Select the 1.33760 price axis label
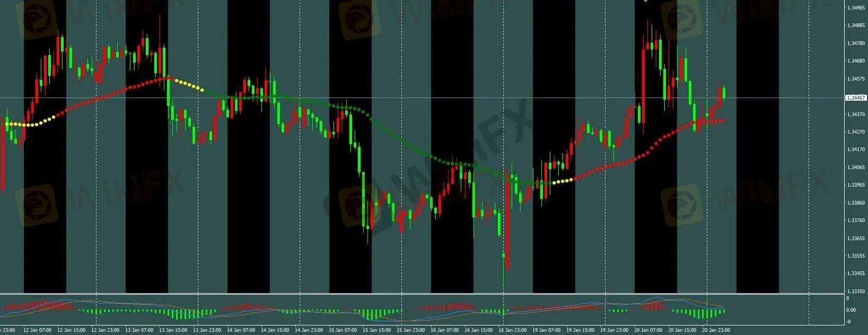Viewport: 868px width, 335px height. [x=856, y=221]
